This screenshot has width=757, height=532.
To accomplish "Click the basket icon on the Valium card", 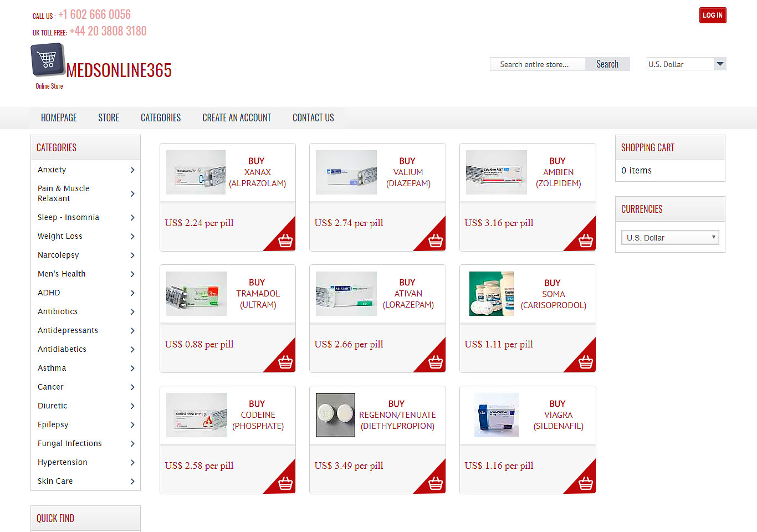I will point(436,241).
